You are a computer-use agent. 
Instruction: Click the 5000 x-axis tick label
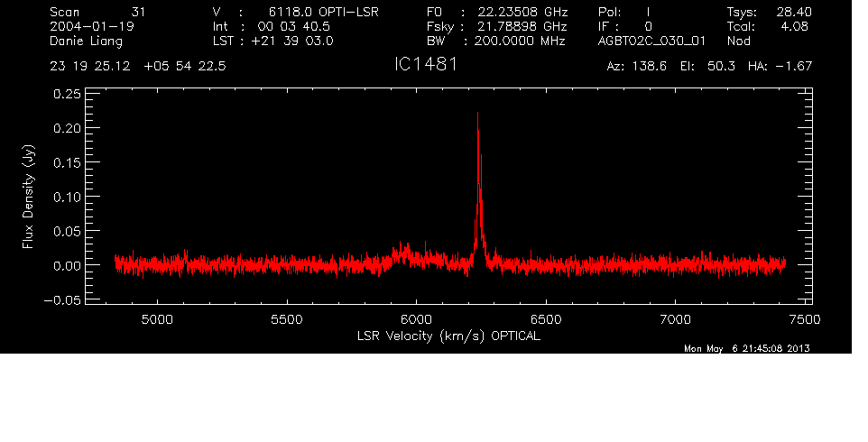coord(157,319)
